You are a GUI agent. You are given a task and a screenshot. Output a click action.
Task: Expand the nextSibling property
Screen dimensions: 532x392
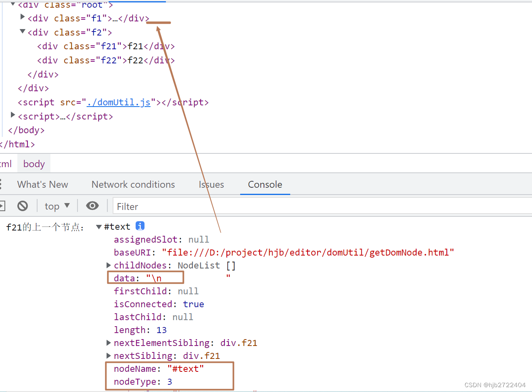[x=109, y=356]
